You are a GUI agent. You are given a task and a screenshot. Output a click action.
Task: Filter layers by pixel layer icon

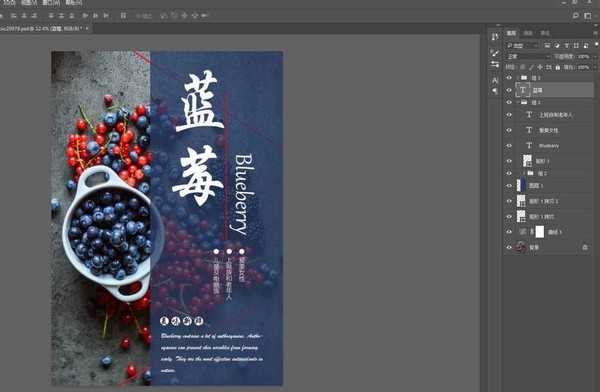547,46
